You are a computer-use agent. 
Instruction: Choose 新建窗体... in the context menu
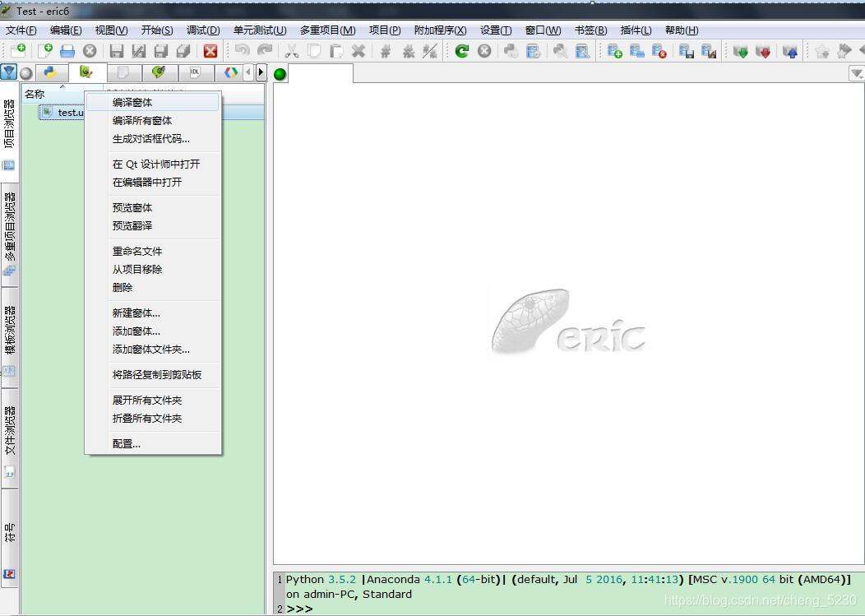pos(153,313)
